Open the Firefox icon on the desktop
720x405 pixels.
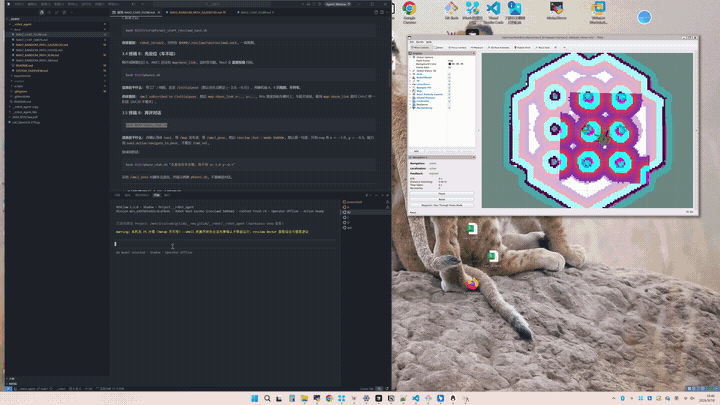(472, 284)
